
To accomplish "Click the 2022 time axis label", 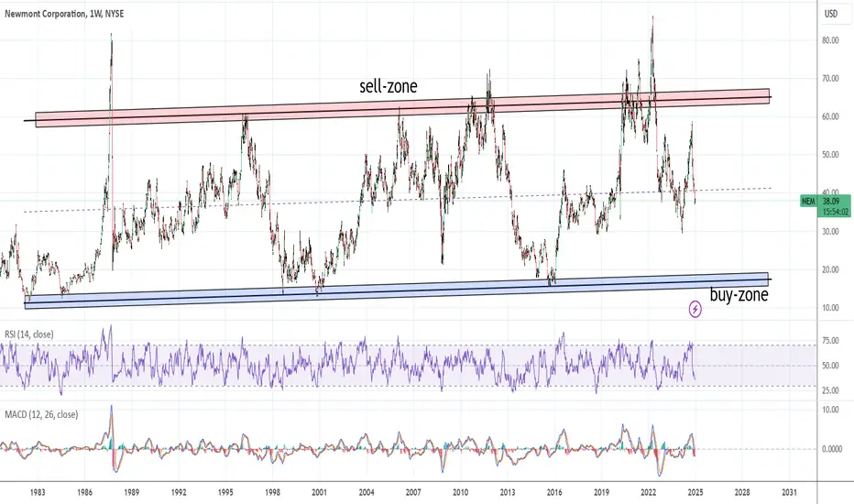I will point(648,493).
